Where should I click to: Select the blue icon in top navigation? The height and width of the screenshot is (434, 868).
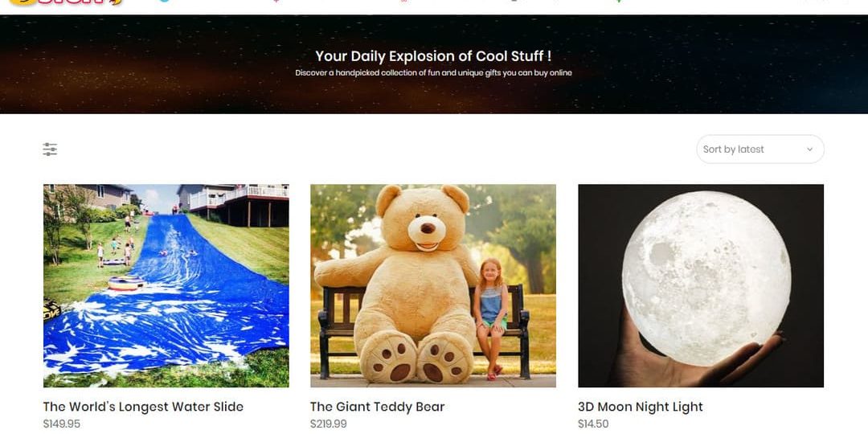(165, 1)
